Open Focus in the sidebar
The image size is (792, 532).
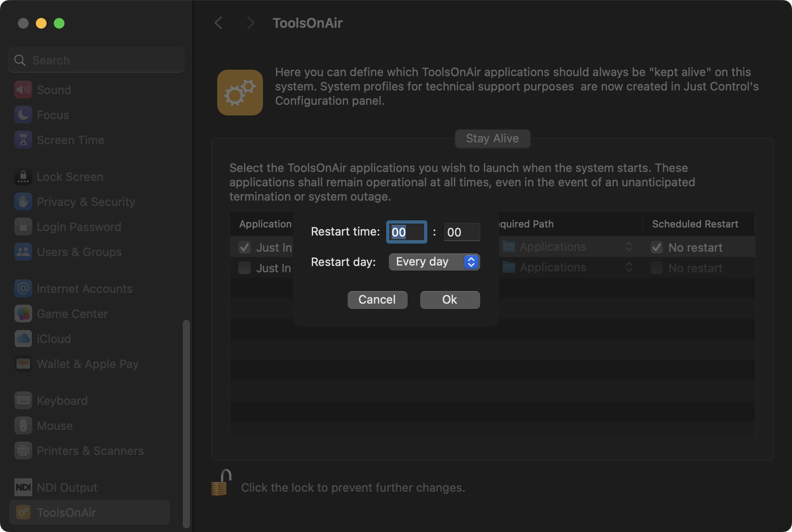coord(90,115)
